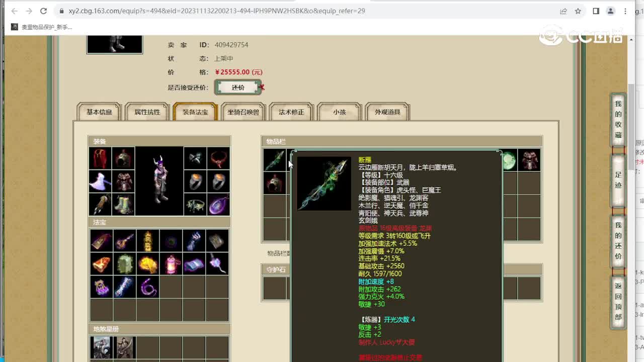Select the dark helmet equipment slot
644x362 pixels.
[123, 158]
